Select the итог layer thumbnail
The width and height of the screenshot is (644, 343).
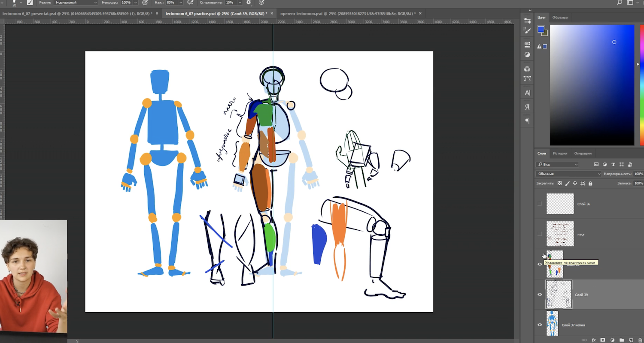coord(560,234)
